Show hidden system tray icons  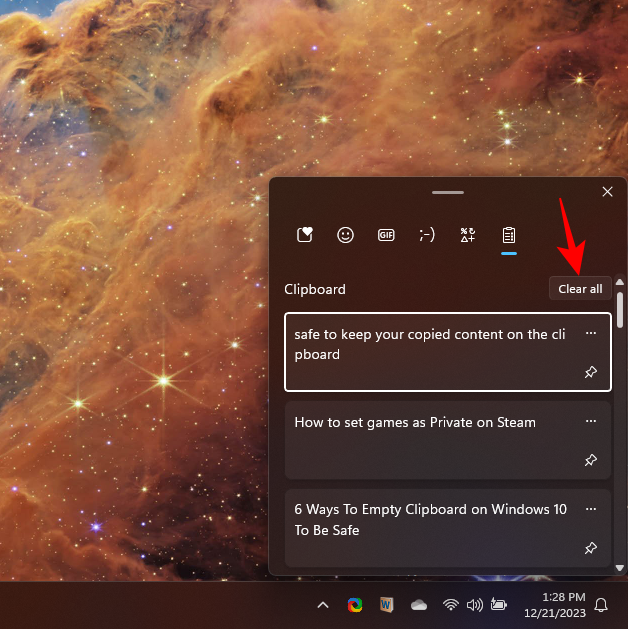click(322, 605)
